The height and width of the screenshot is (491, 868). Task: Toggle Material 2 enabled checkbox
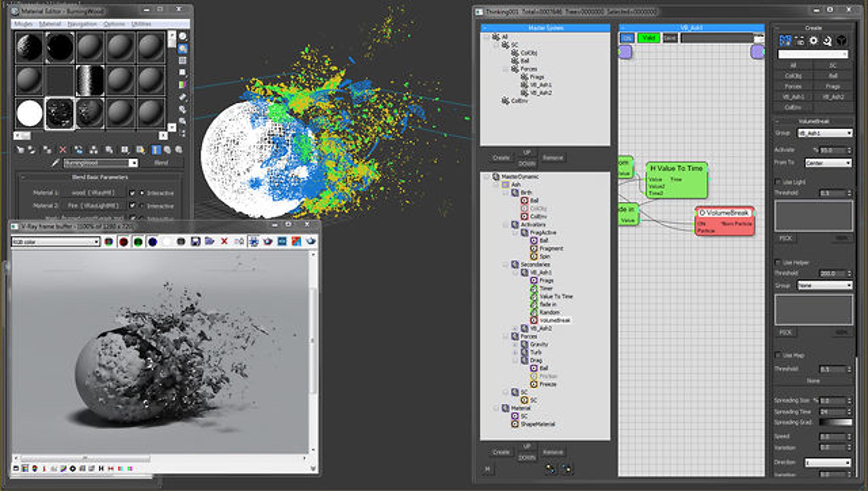pos(132,206)
